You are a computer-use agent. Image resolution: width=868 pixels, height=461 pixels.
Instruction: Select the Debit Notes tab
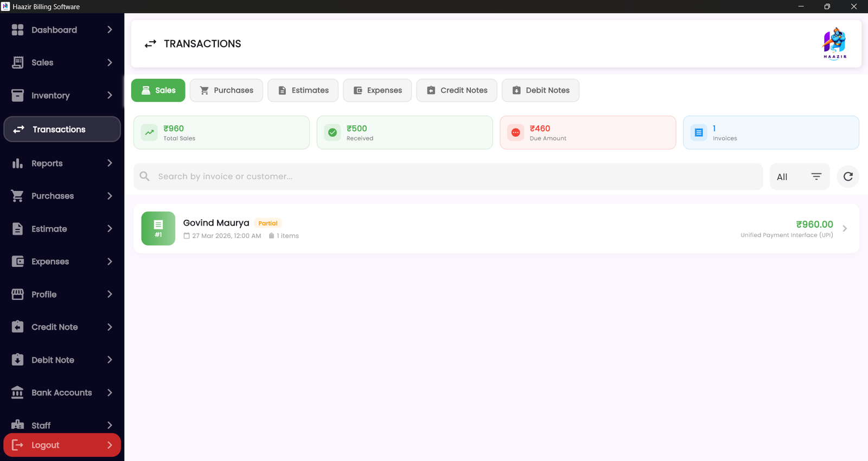click(540, 91)
